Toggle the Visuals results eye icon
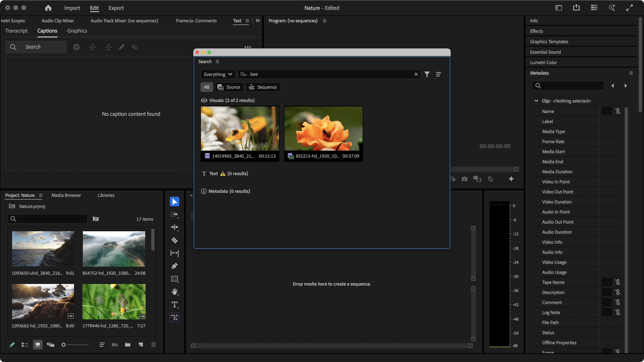Viewport: 644px width, 362px height. pyautogui.click(x=204, y=100)
